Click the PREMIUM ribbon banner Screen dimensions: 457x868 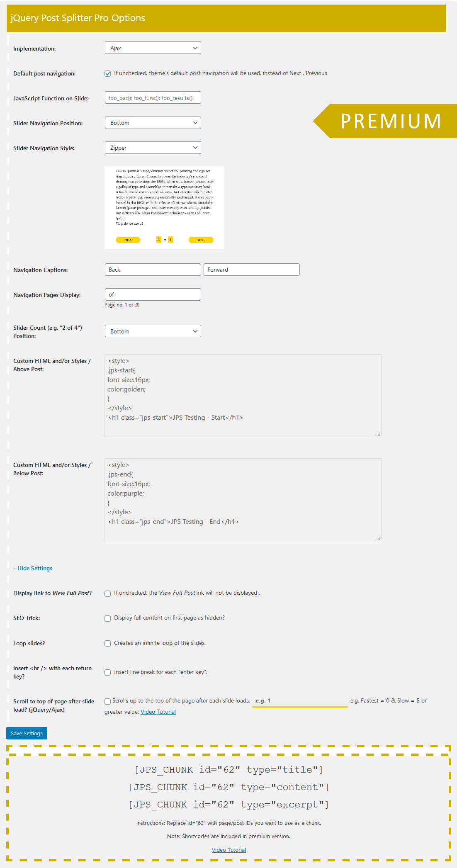click(x=385, y=121)
